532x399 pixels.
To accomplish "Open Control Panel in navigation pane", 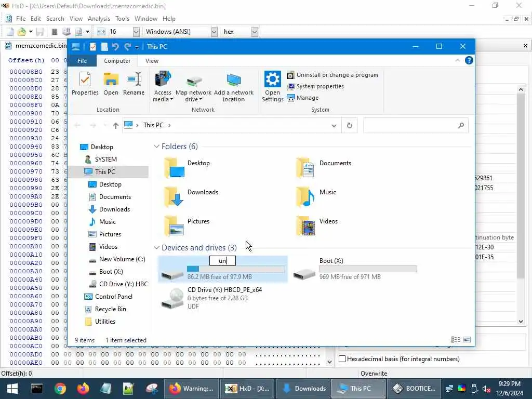I will coord(114,297).
